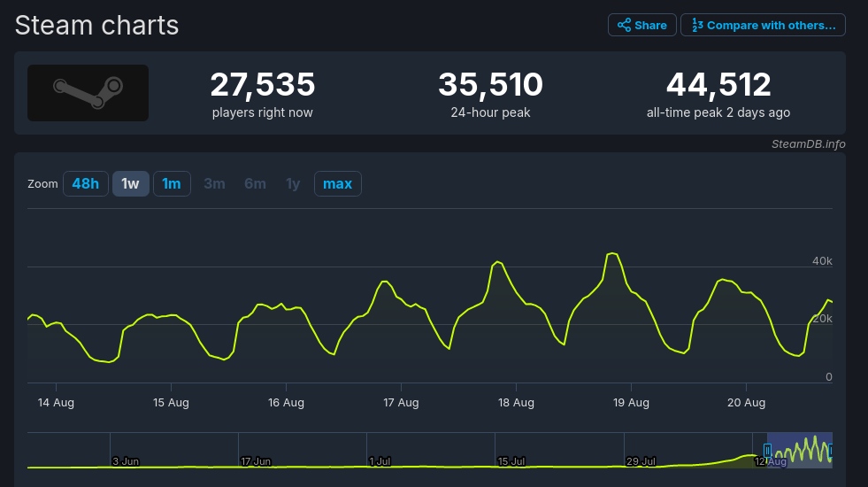Click the left navigator range handle
The height and width of the screenshot is (487, 868).
(767, 451)
